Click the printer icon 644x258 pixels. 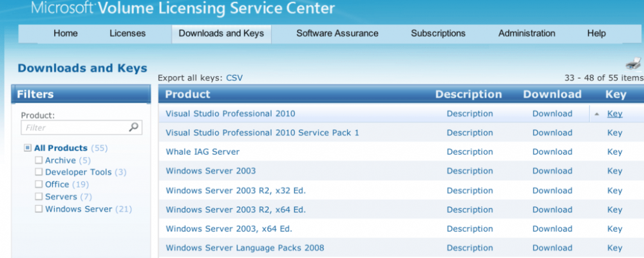click(x=633, y=63)
